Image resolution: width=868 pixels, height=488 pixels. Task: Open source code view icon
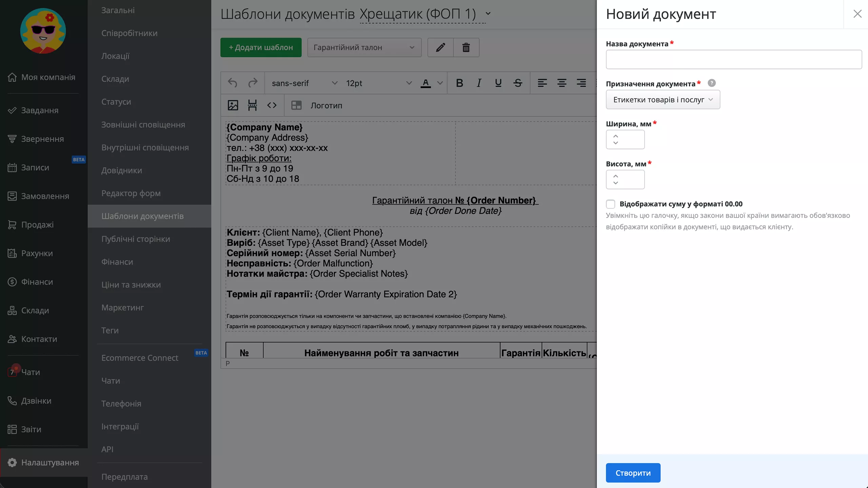pos(272,105)
